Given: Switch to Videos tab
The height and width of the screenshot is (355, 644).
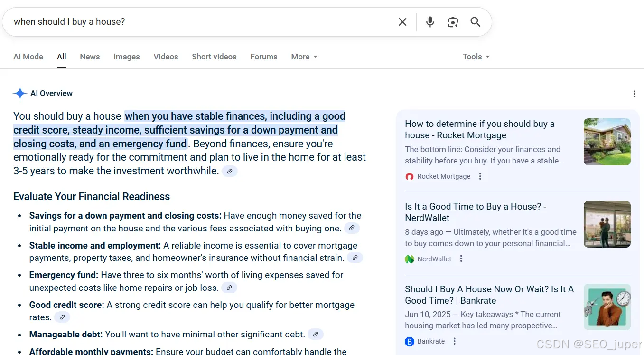Looking at the screenshot, I should [x=166, y=57].
